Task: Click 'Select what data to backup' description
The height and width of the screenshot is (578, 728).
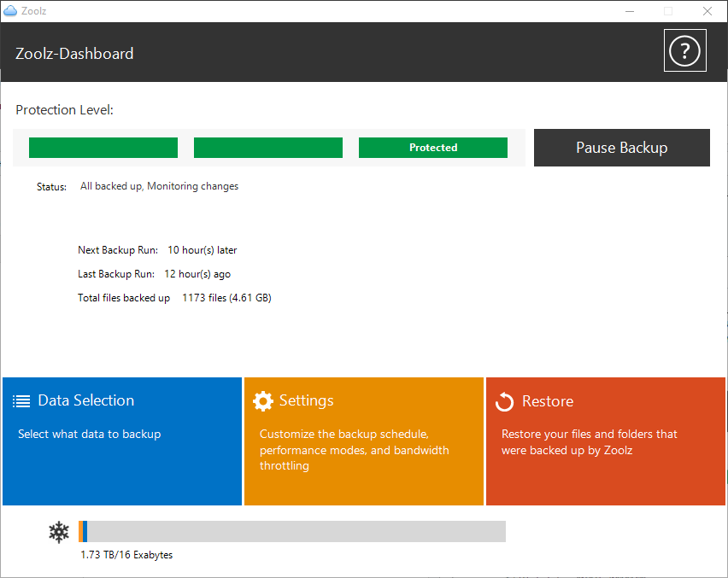Action: pos(90,435)
